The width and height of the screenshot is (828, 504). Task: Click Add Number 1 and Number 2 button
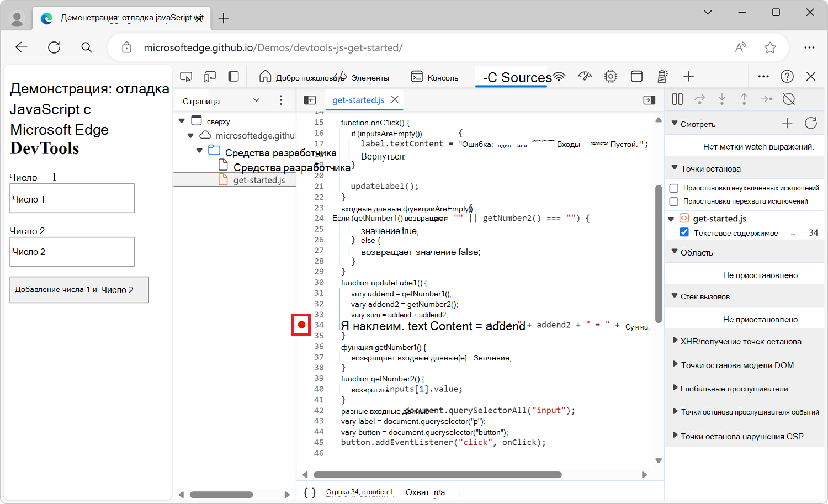[79, 290]
